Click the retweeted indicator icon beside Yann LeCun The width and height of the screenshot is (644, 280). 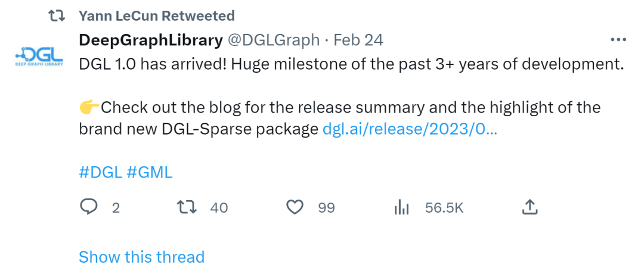coord(57,16)
